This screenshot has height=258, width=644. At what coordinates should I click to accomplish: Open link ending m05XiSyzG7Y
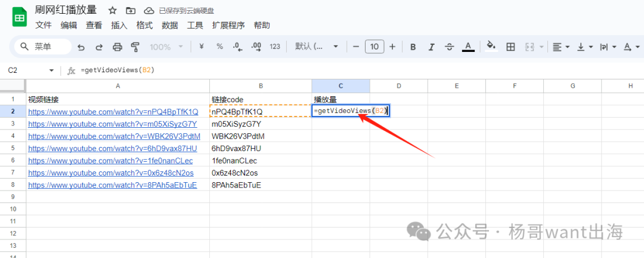click(113, 124)
